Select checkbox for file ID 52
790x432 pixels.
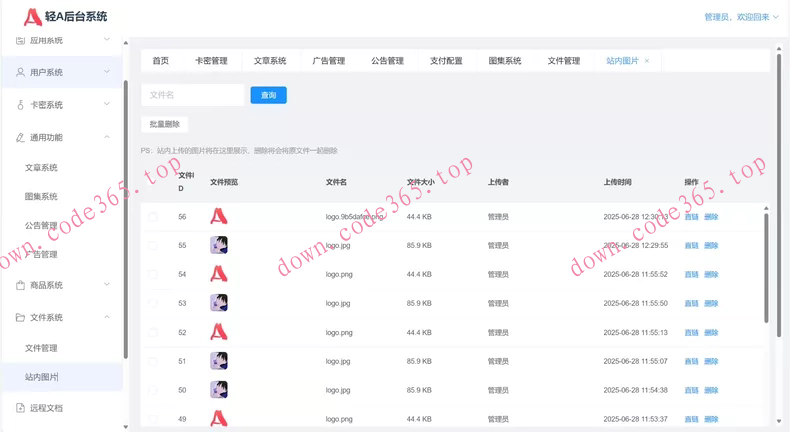153,332
